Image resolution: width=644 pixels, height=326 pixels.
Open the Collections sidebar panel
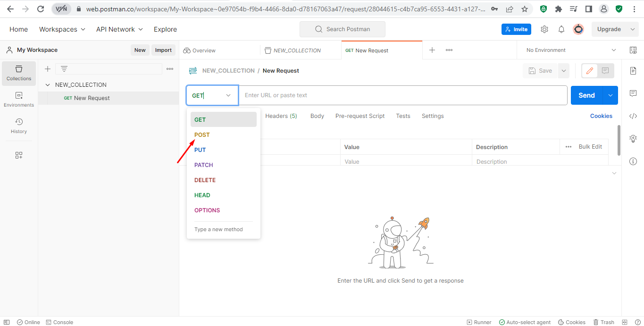(x=19, y=73)
